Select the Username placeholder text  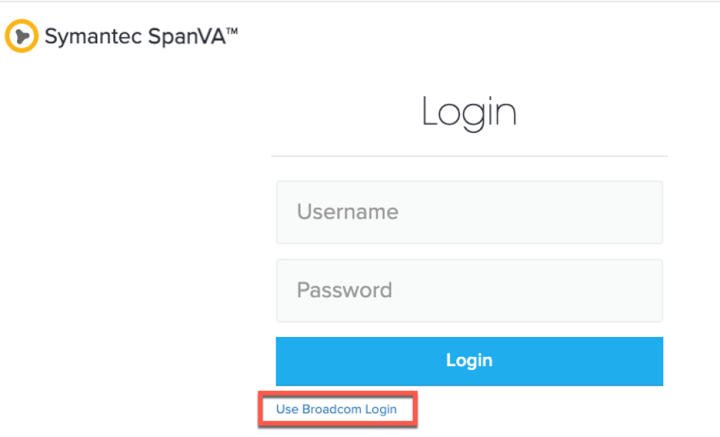(348, 212)
